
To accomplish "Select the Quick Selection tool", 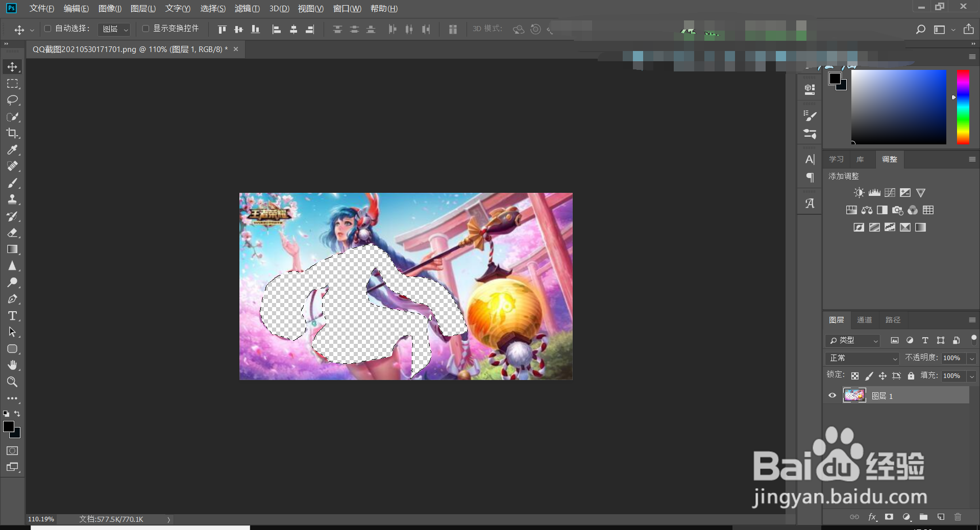I will pyautogui.click(x=12, y=117).
